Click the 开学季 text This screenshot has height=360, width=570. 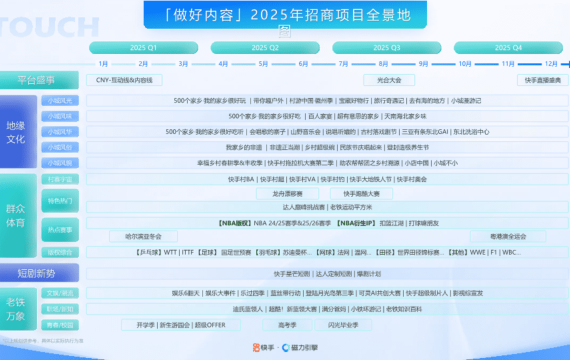pyautogui.click(x=145, y=325)
